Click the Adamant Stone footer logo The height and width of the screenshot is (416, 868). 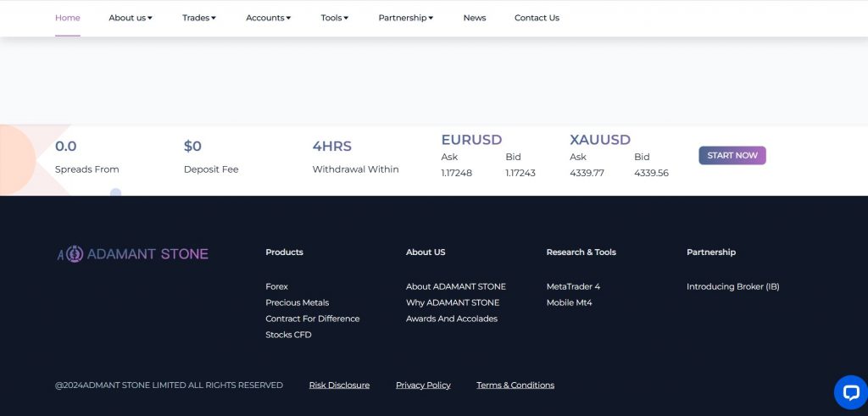point(132,253)
